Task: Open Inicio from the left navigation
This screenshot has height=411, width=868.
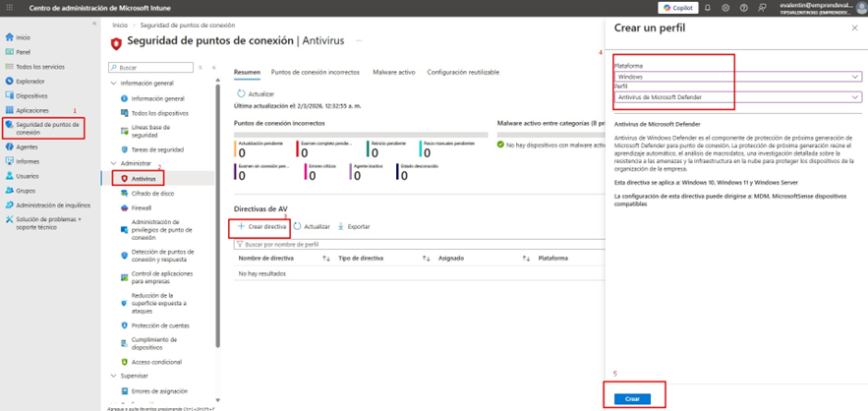Action: pos(23,37)
